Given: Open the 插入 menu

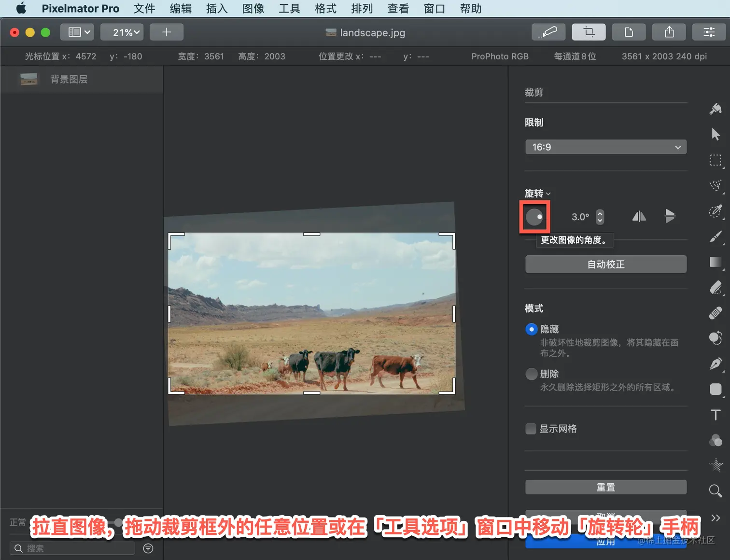Looking at the screenshot, I should [x=217, y=9].
